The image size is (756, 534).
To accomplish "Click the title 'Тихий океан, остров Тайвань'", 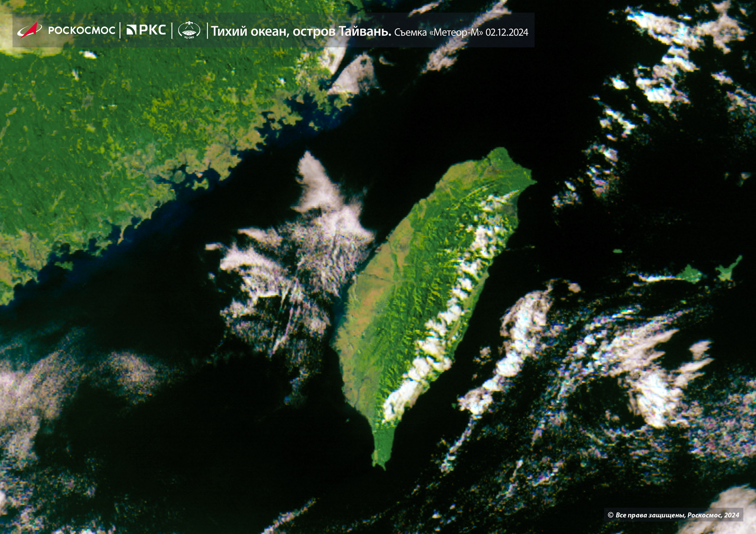I will pos(301,31).
